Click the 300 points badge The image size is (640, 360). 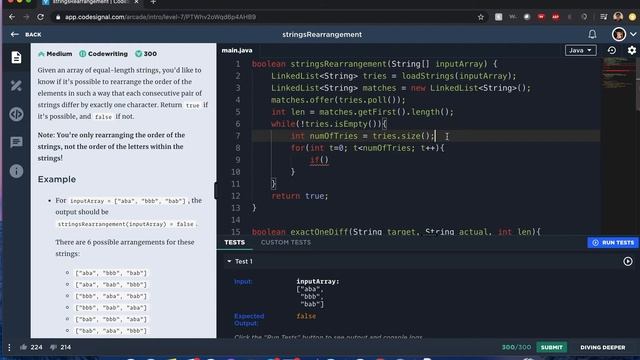pos(146,54)
